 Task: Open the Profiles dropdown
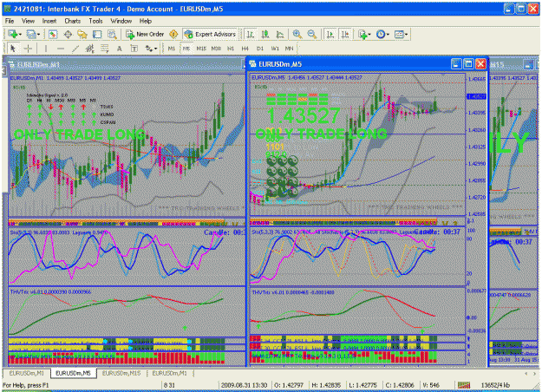(33, 34)
